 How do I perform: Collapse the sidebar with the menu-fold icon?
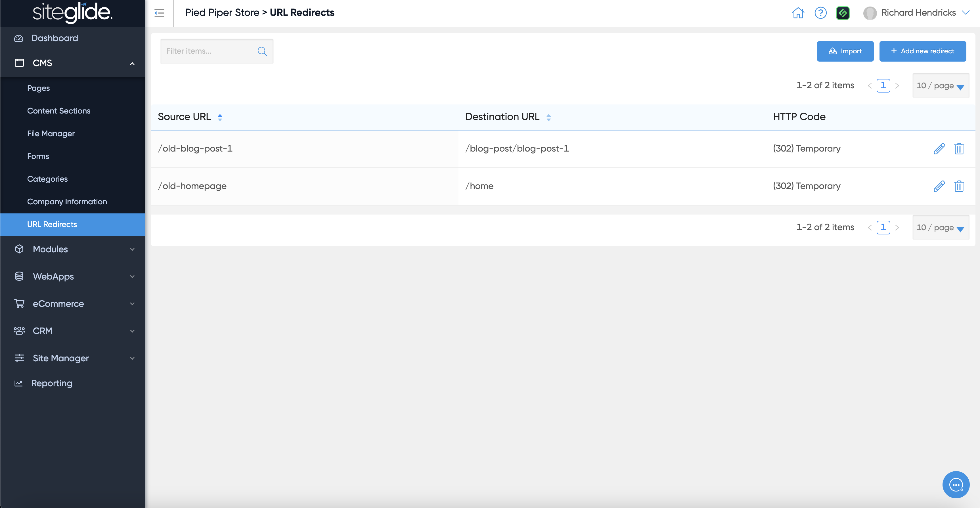coord(159,13)
